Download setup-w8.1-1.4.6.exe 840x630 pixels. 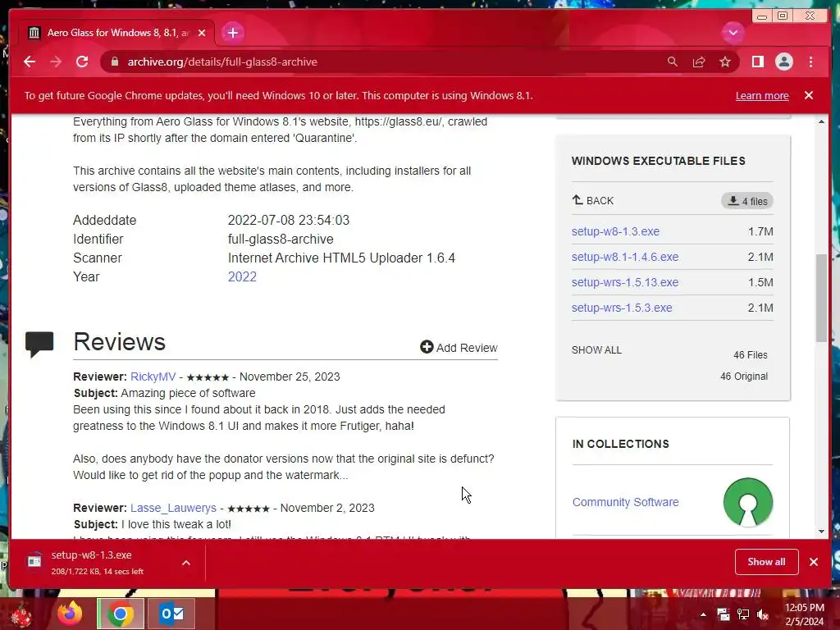(624, 257)
